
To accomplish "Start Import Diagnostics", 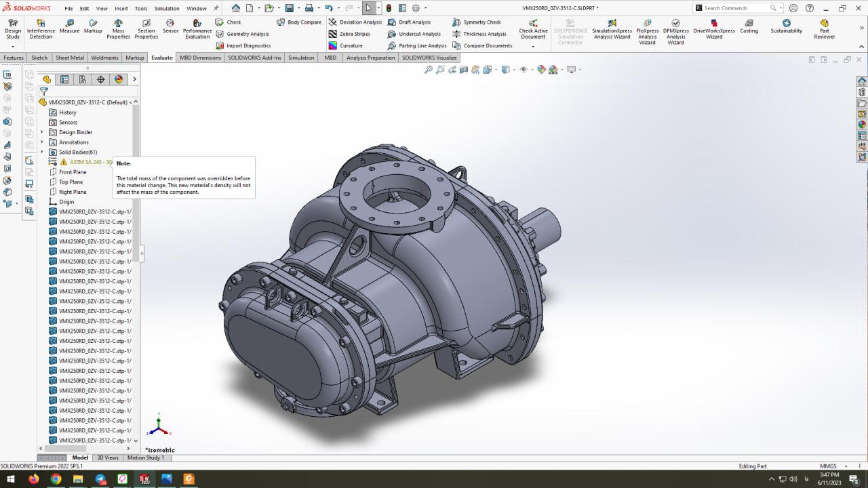I will (243, 45).
